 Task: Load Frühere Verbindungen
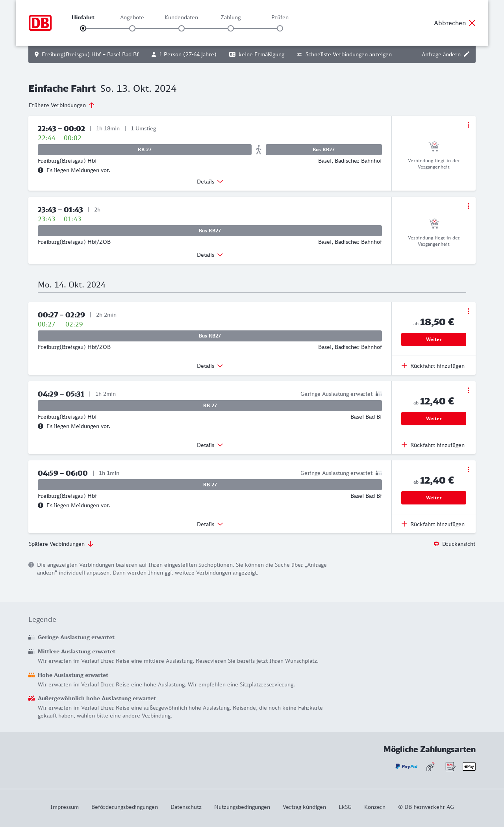61,105
